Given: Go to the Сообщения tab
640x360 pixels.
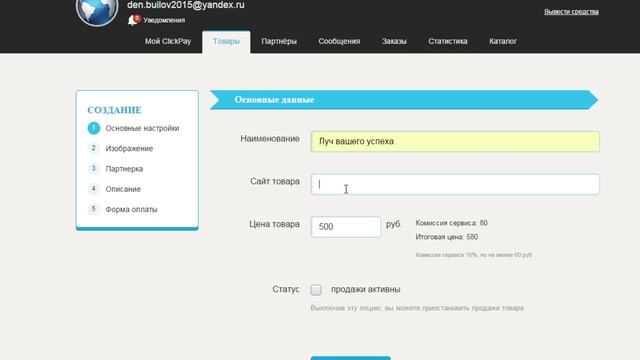Looking at the screenshot, I should (339, 41).
